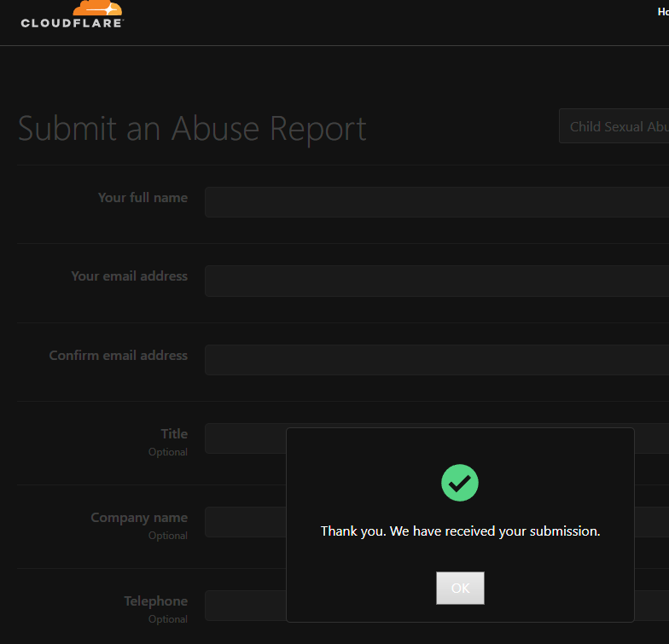Click the Cloudflare logo

tap(72, 14)
